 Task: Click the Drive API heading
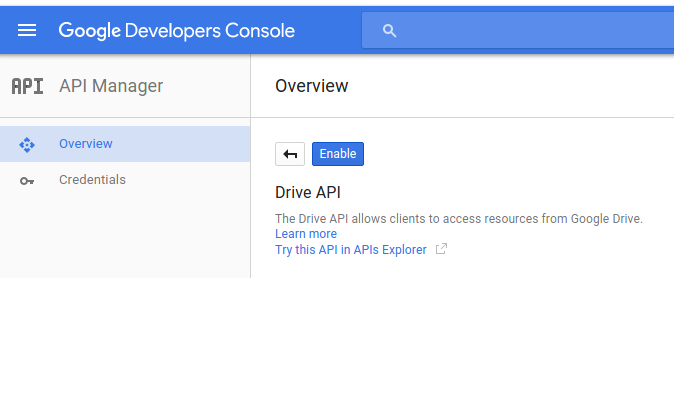308,193
